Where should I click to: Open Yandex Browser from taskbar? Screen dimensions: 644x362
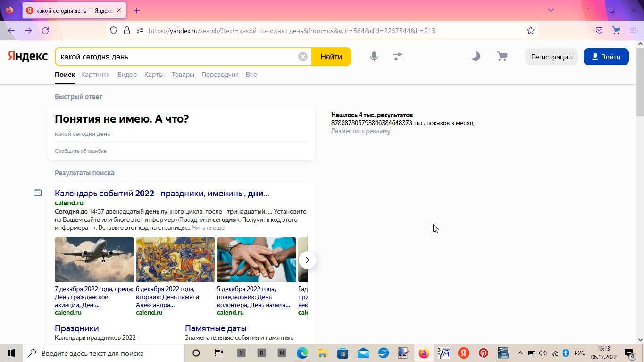coord(464,353)
